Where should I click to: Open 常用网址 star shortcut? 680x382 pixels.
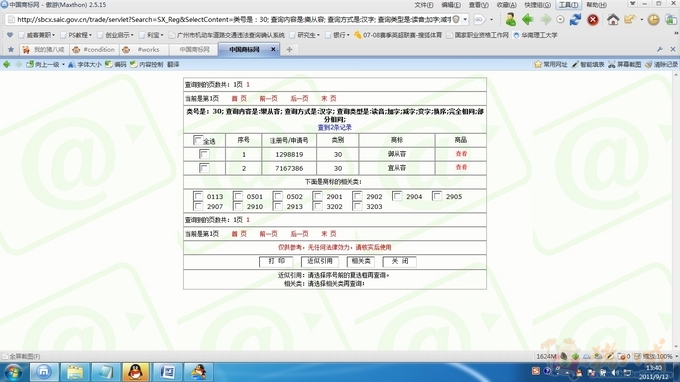551,65
